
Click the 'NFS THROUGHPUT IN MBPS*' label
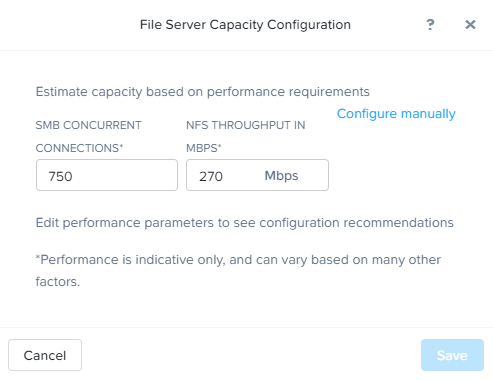(x=246, y=136)
